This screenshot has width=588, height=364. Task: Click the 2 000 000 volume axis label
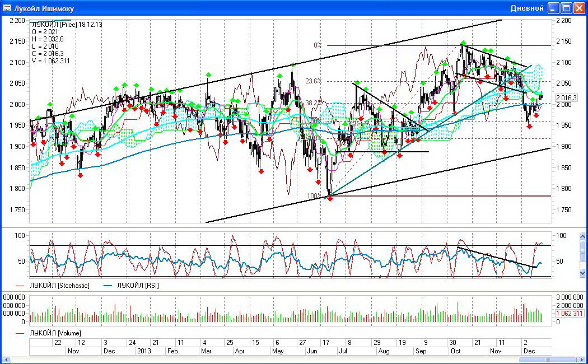coord(570,306)
